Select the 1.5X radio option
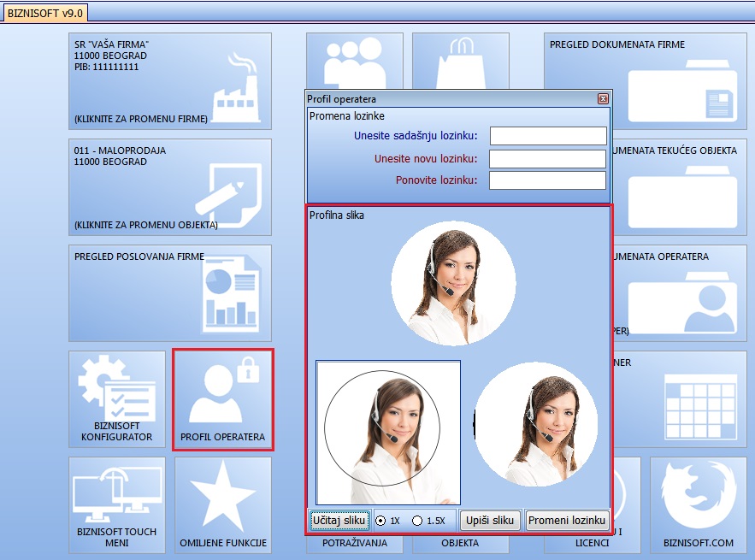The image size is (755, 560). 417,521
